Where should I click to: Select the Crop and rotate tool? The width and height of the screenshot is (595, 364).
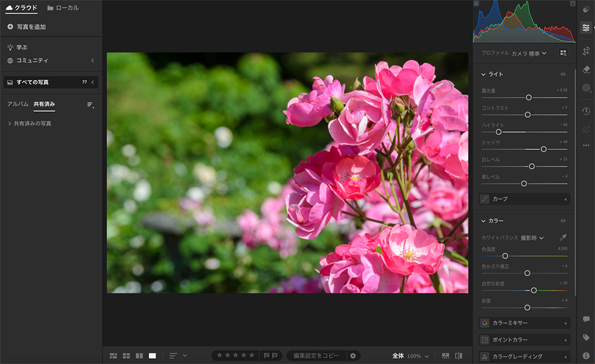coord(586,51)
